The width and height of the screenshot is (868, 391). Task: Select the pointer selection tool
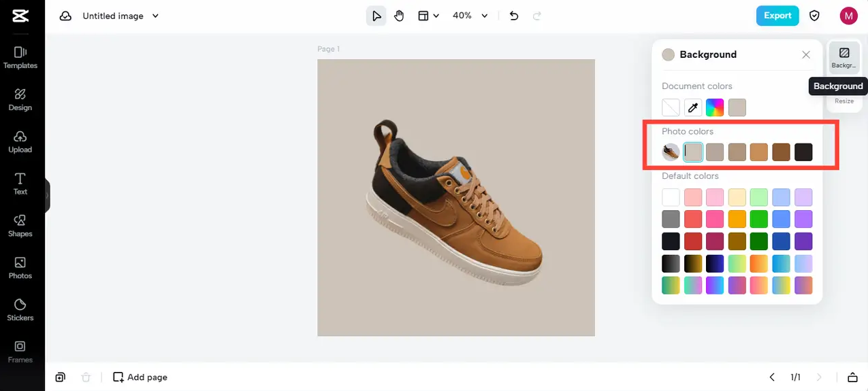[x=376, y=16]
